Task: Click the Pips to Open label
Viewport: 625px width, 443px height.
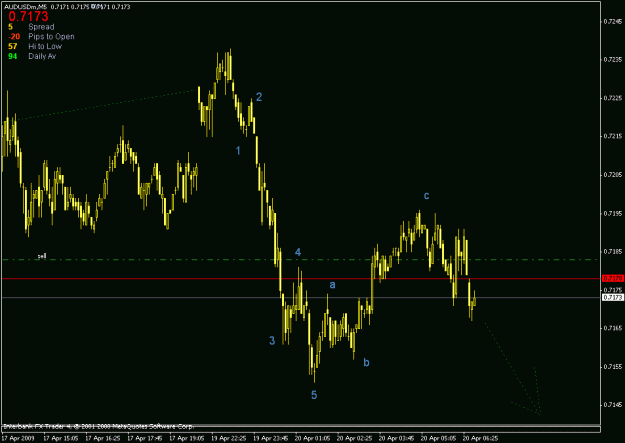Action: click(51, 37)
